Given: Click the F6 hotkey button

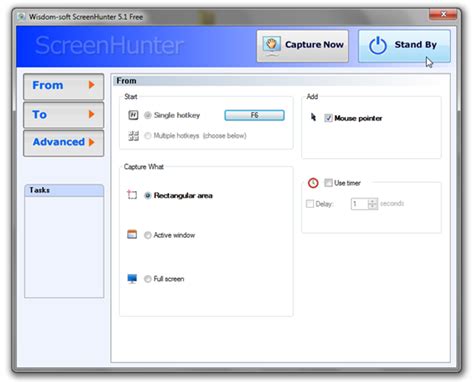Looking at the screenshot, I should [254, 115].
